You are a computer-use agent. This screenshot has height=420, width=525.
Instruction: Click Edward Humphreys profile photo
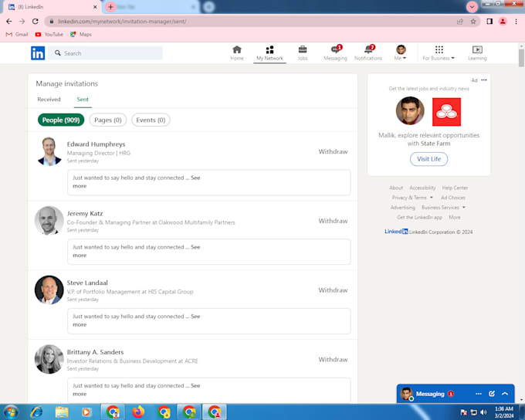(49, 151)
